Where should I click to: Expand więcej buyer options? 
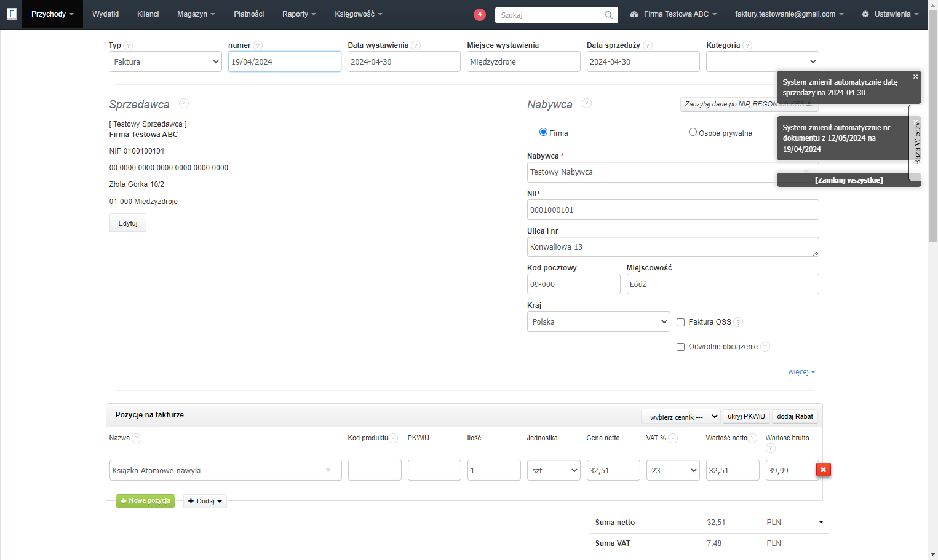801,372
